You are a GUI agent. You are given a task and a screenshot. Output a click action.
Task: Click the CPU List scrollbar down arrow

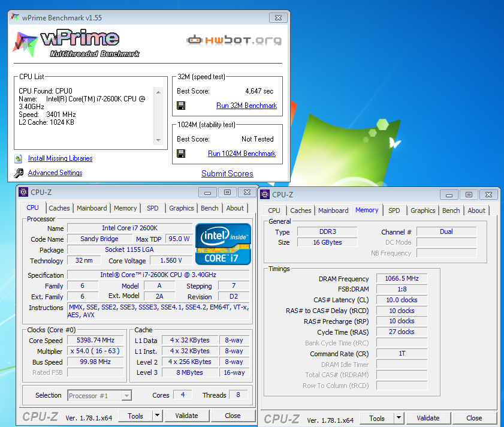click(158, 140)
